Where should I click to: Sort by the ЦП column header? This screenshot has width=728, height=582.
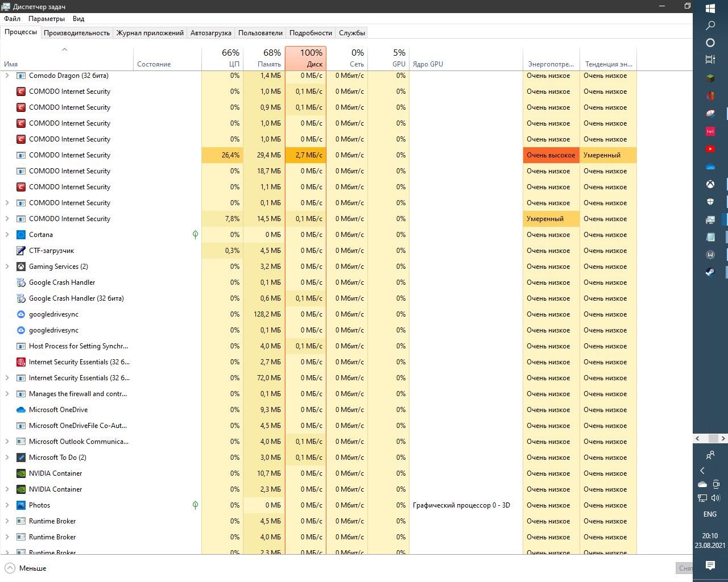222,58
